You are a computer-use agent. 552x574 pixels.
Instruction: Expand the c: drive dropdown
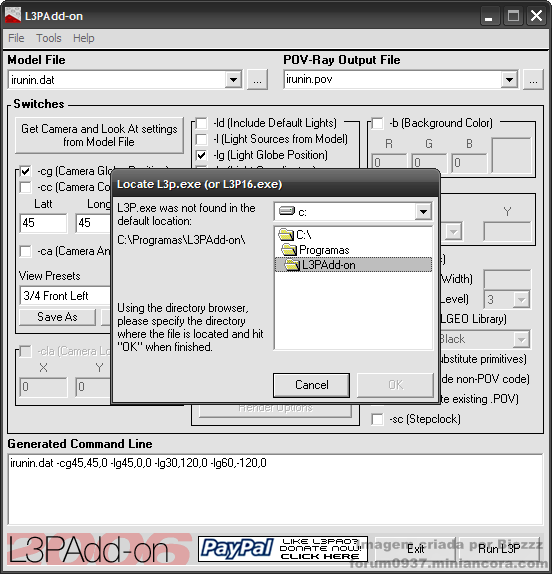pos(423,212)
